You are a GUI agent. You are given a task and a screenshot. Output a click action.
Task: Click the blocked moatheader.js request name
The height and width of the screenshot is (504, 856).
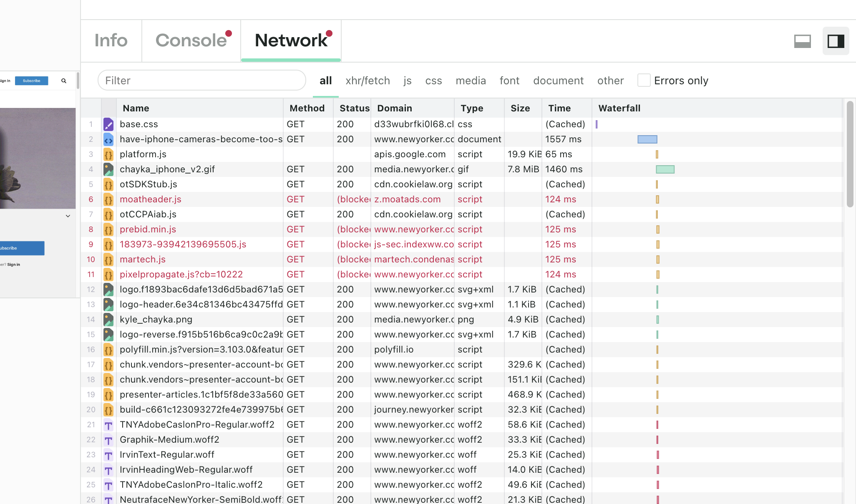tap(150, 199)
